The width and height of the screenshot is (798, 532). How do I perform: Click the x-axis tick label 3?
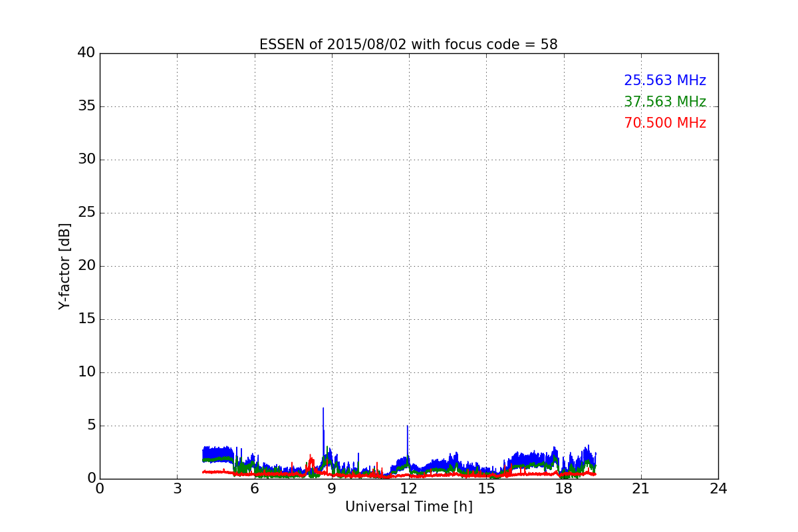pos(177,489)
